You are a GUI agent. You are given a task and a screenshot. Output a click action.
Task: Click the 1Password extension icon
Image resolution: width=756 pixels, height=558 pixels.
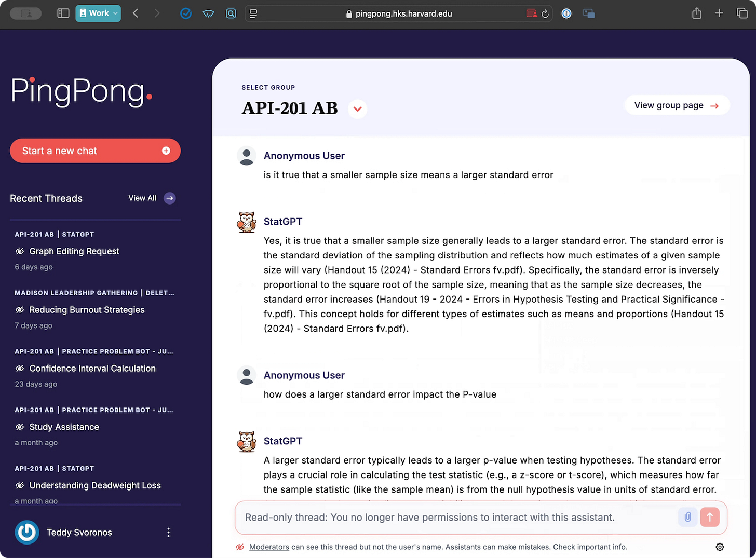click(566, 14)
